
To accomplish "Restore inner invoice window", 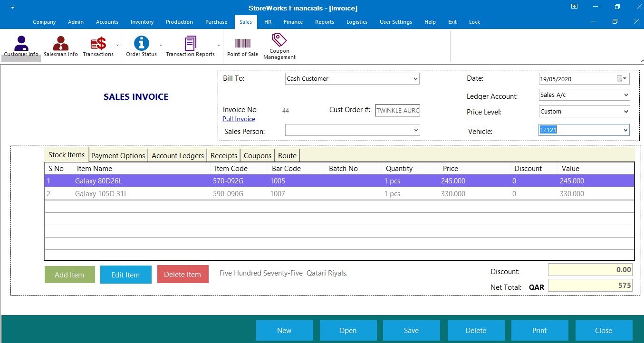I will coord(615,21).
